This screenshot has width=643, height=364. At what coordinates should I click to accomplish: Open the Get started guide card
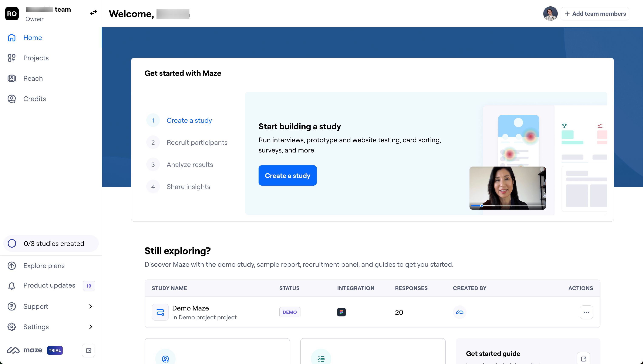tap(528, 351)
